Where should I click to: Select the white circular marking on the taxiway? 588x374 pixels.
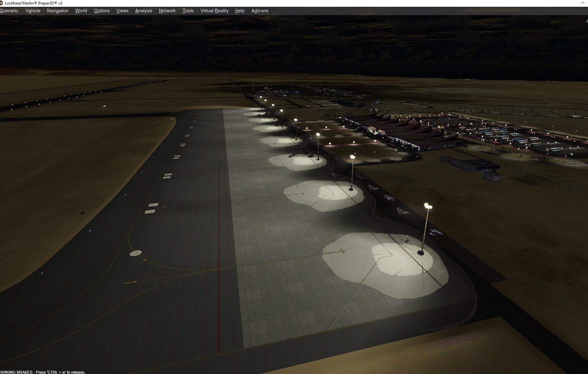pos(136,253)
